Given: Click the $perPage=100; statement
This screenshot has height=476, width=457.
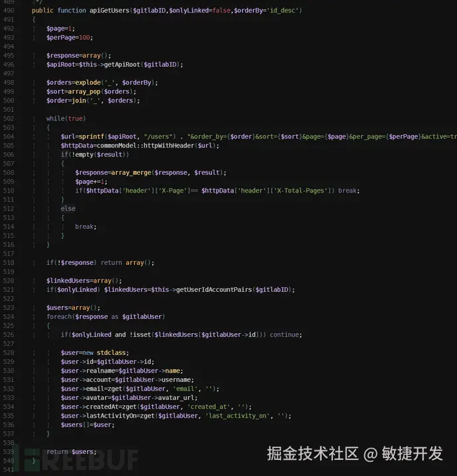Looking at the screenshot, I should [70, 37].
